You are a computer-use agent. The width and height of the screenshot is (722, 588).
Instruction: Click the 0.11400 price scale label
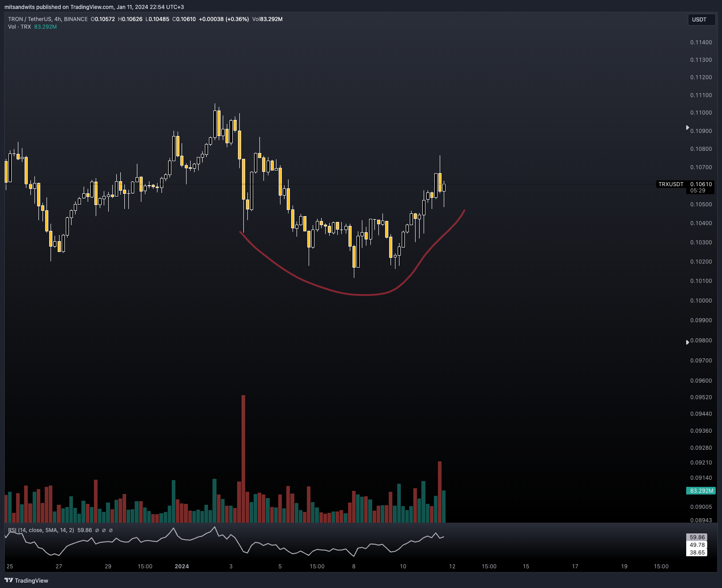pyautogui.click(x=701, y=43)
